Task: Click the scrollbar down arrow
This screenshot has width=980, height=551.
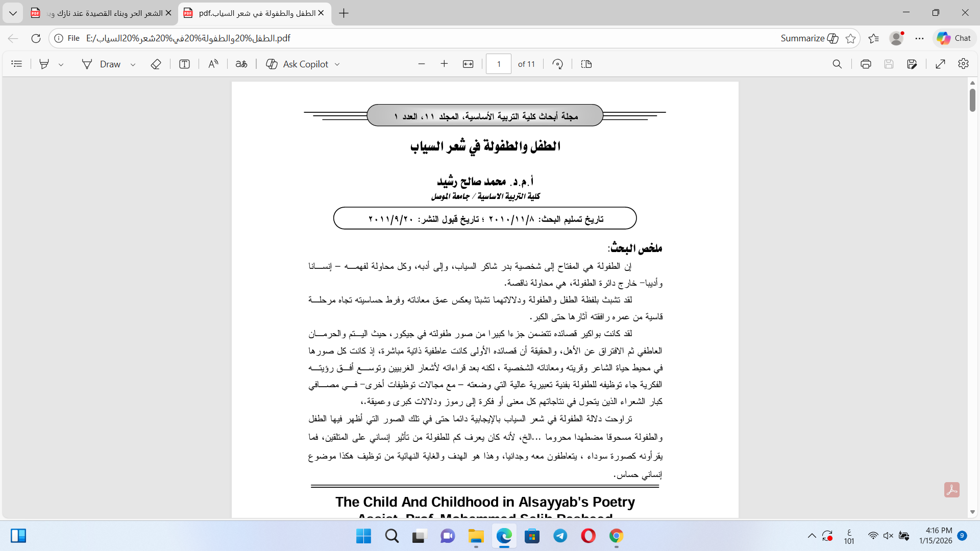Action: 972,512
